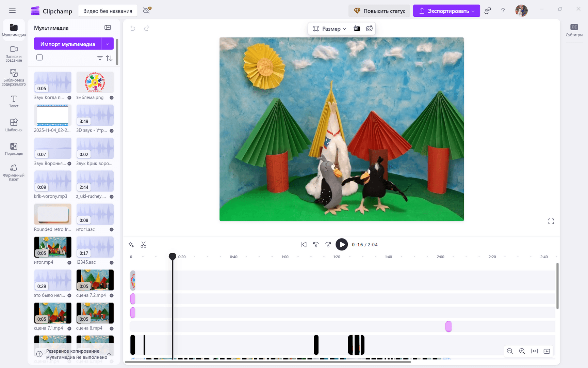The width and height of the screenshot is (588, 368).
Task: Expand the backup not completed notice
Action: pyautogui.click(x=109, y=354)
